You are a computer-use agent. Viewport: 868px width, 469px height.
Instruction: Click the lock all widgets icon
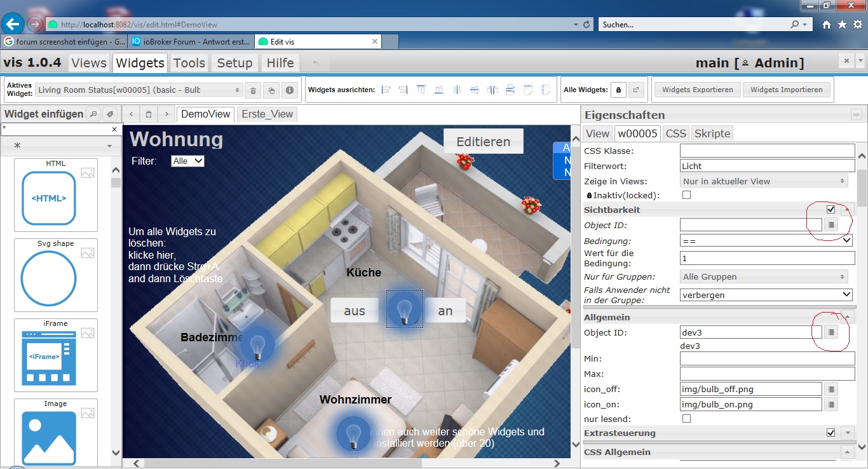pyautogui.click(x=618, y=90)
